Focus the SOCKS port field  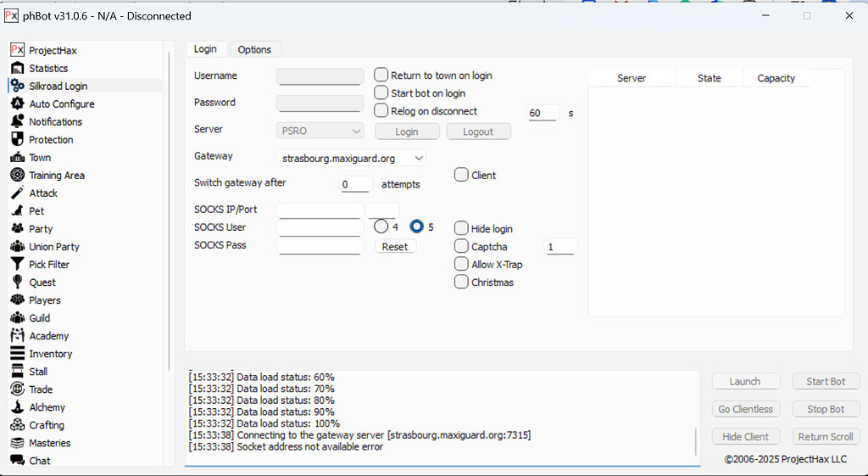[x=382, y=210]
